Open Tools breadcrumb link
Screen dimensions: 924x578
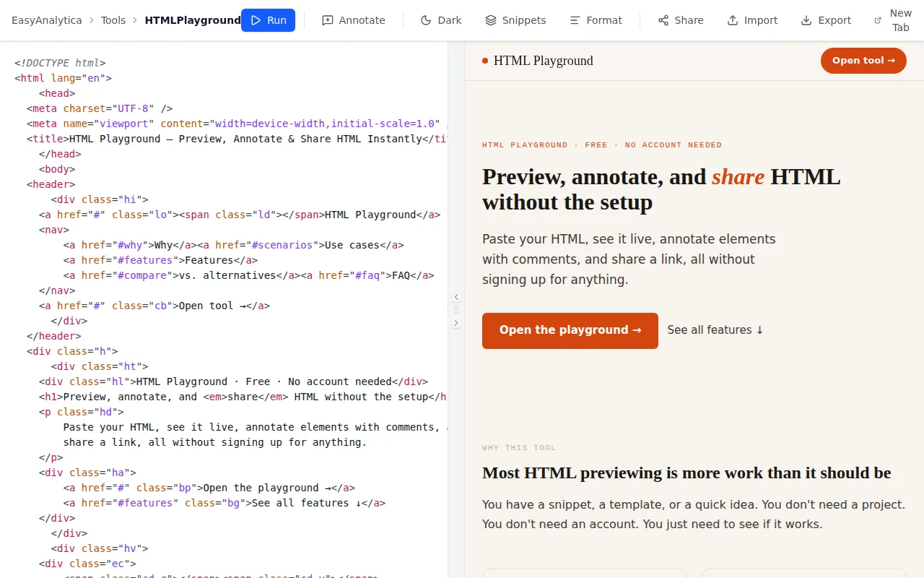[x=113, y=20]
